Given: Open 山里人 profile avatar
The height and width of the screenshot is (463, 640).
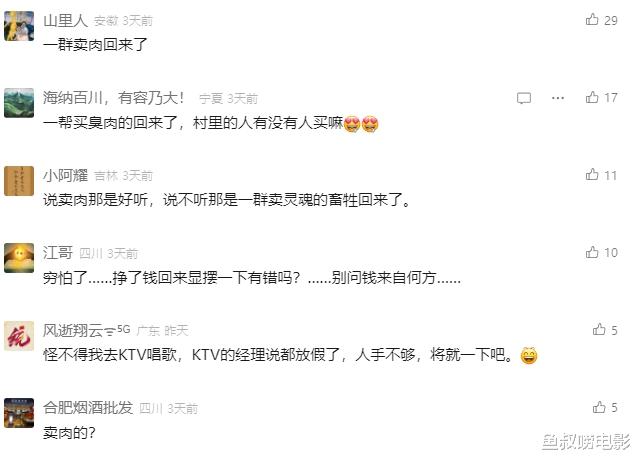Looking at the screenshot, I should click(19, 26).
